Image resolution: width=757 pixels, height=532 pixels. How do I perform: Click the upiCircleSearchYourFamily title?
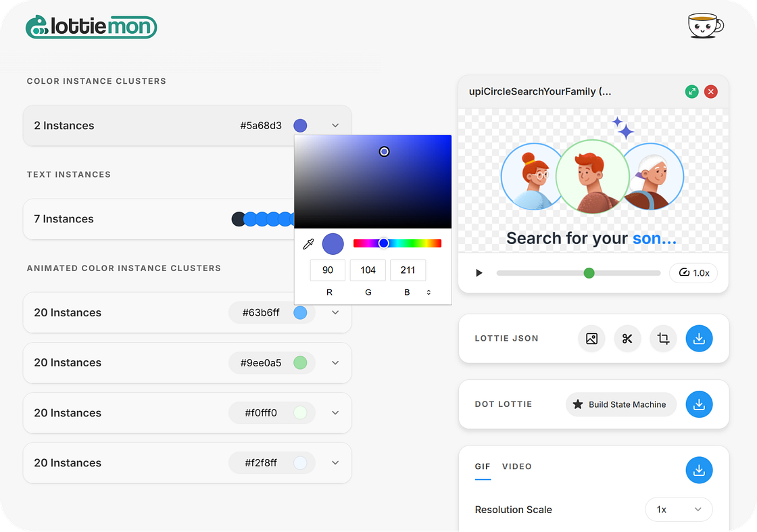540,92
